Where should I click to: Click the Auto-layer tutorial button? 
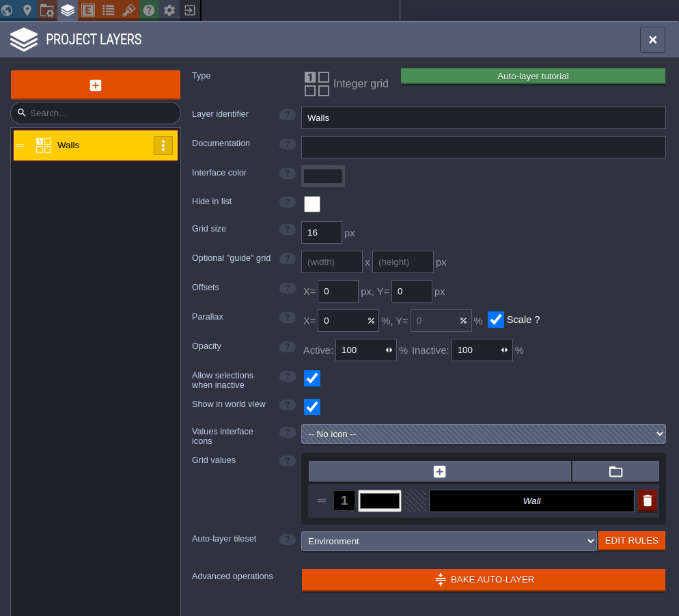533,76
